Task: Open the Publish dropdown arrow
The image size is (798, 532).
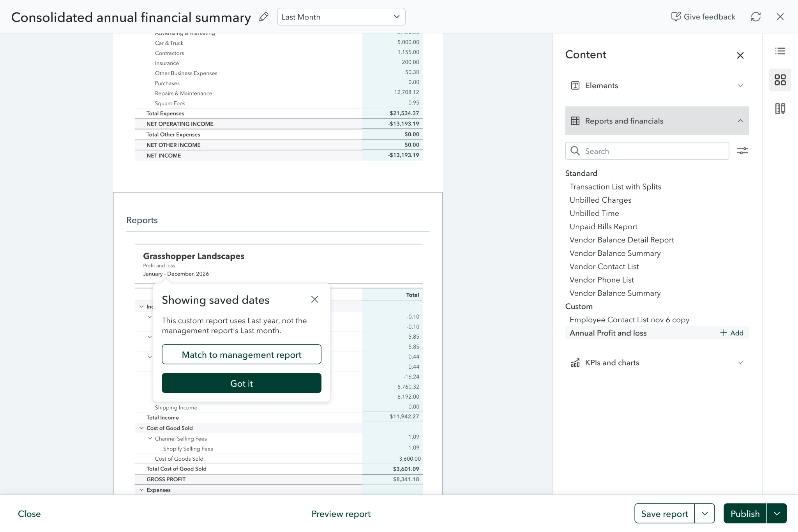Action: pos(777,514)
